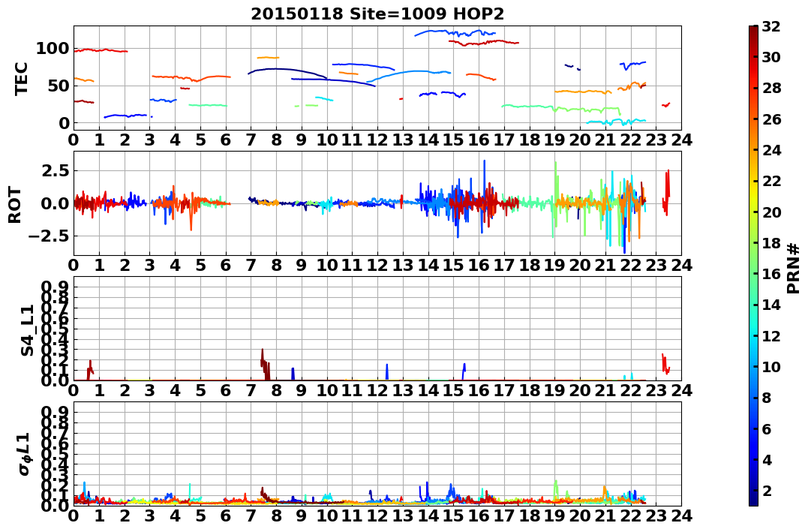
Task: Click hour 12 tick under TEC plot
Action: click(x=377, y=140)
